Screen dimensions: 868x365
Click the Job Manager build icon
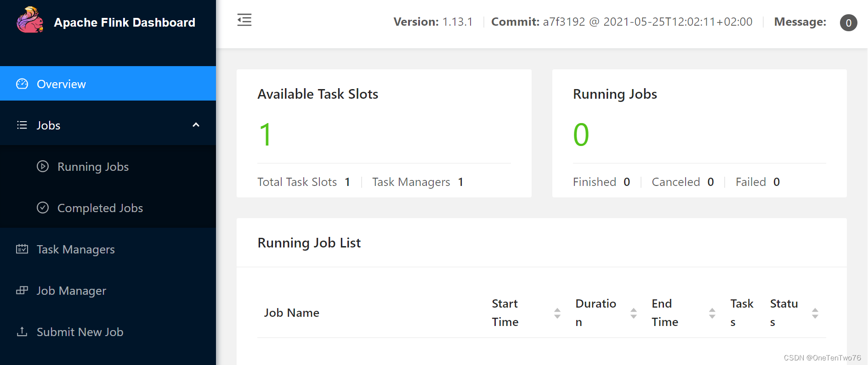(x=22, y=290)
